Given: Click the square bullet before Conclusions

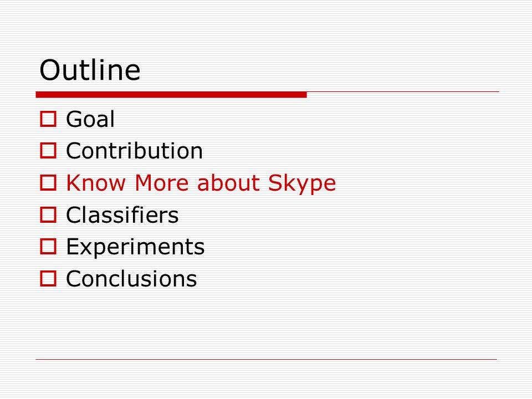Looking at the screenshot, I should coord(48,278).
